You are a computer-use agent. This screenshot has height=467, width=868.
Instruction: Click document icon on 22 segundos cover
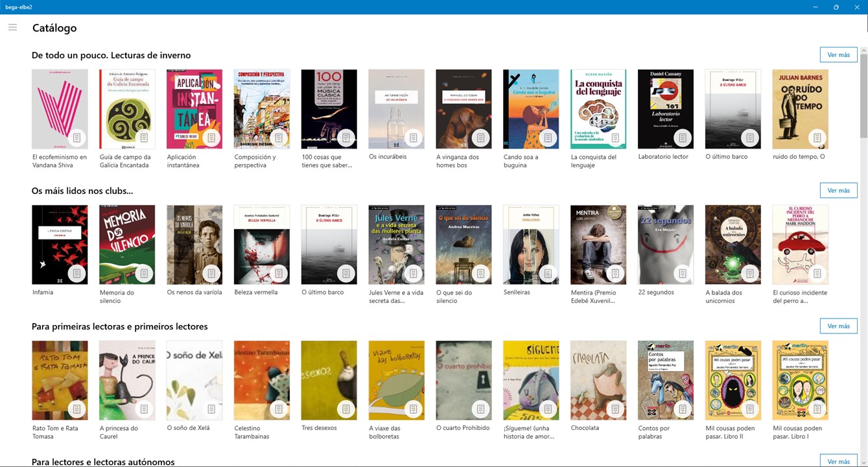(x=682, y=274)
